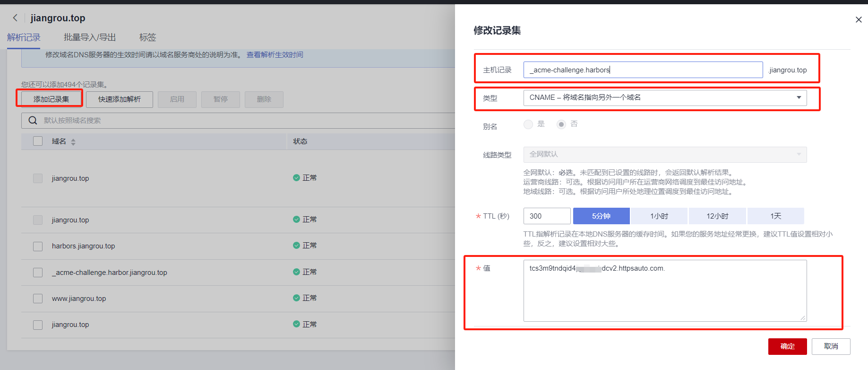Click 删除 button

(x=264, y=99)
